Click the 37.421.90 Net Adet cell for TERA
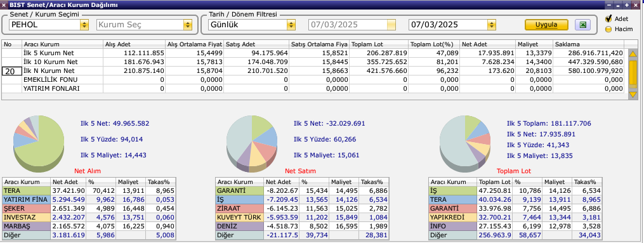 tap(68, 191)
